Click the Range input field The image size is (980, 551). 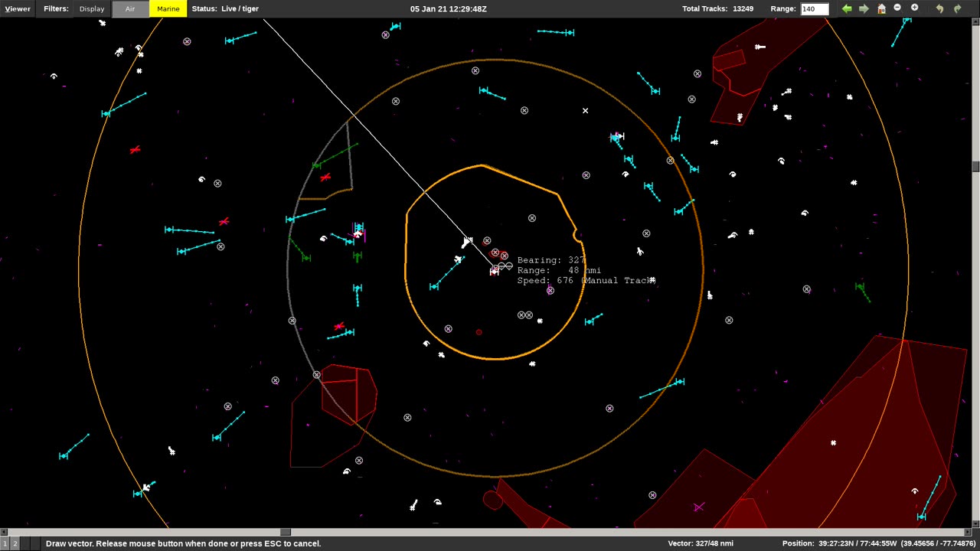pos(815,8)
